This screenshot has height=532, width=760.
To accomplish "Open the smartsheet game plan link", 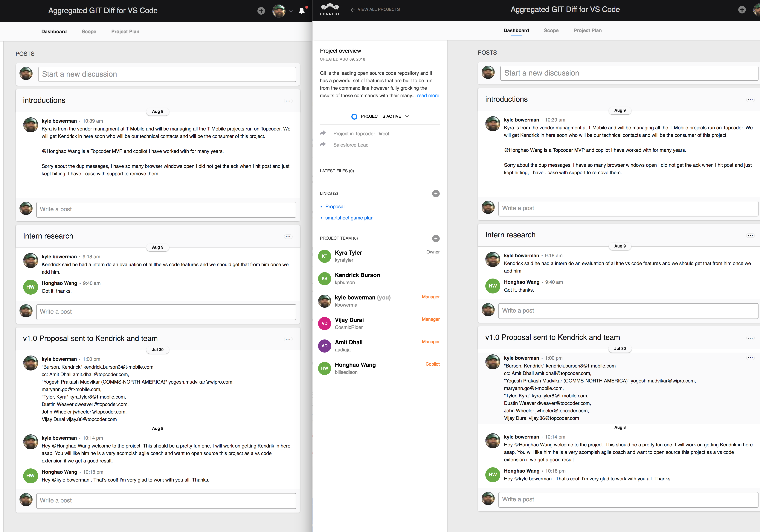I will click(x=349, y=218).
